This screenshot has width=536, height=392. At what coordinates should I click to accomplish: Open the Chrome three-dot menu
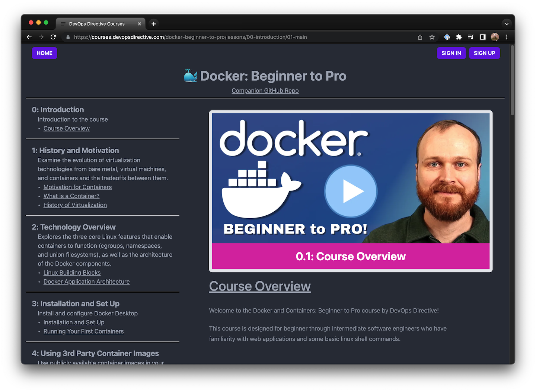click(x=507, y=37)
